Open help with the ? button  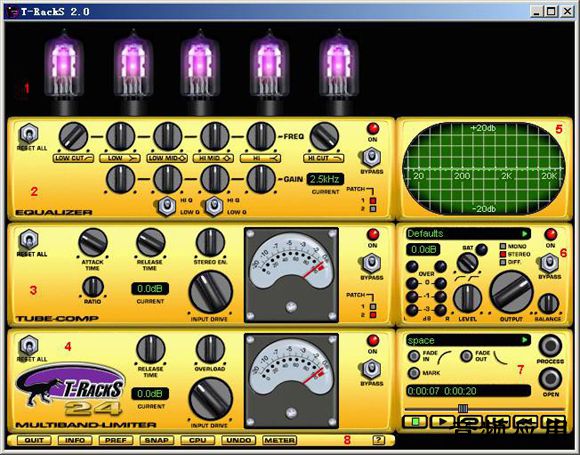[x=378, y=440]
